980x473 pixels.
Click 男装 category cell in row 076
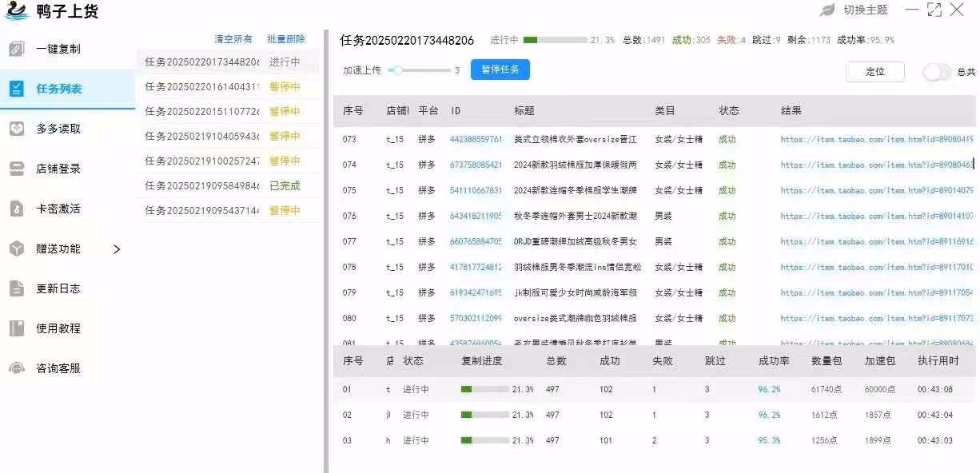pos(663,217)
